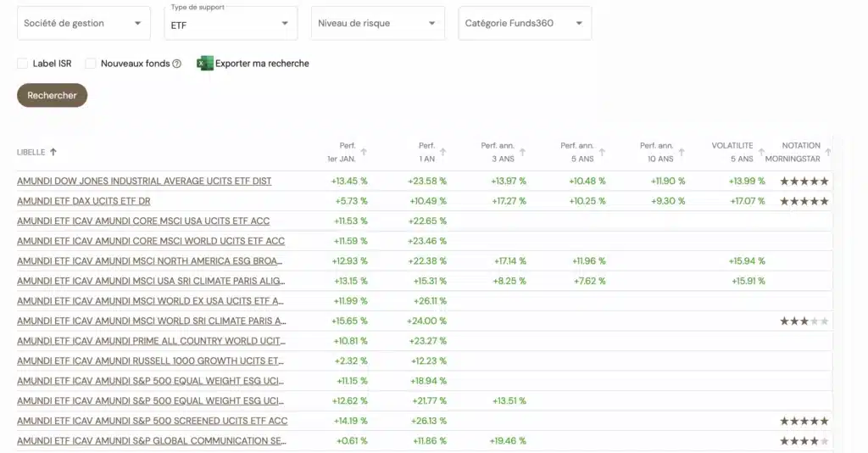Sort by Perf. ann. 3 ANS arrow
Viewport: 868px width, 453px height.
(522, 152)
